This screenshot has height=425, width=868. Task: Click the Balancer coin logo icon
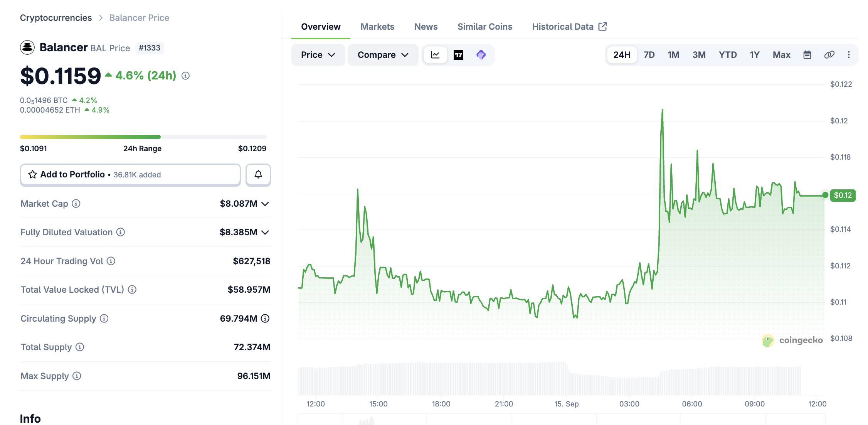(27, 47)
